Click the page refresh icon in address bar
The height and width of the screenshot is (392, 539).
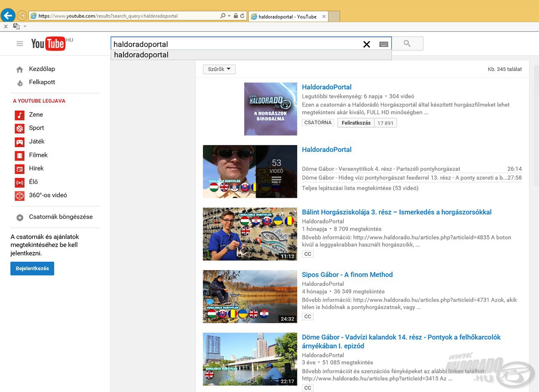click(242, 16)
